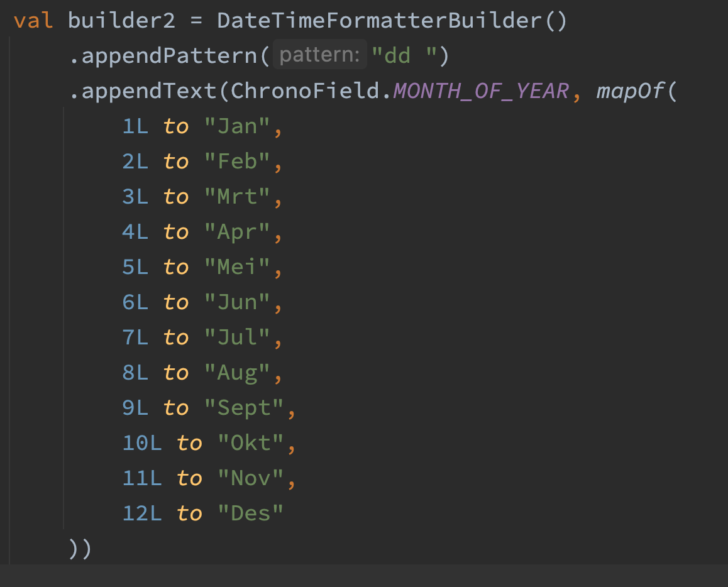Click the '4L' number literal
The width and height of the screenshot is (728, 587).
[x=135, y=232]
